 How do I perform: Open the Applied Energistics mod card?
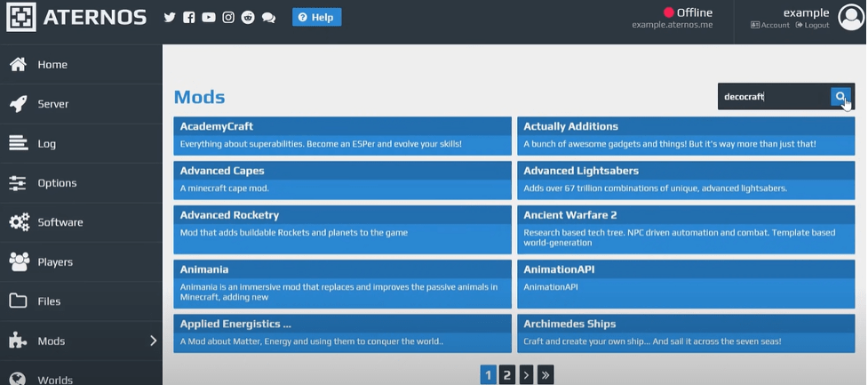click(342, 333)
